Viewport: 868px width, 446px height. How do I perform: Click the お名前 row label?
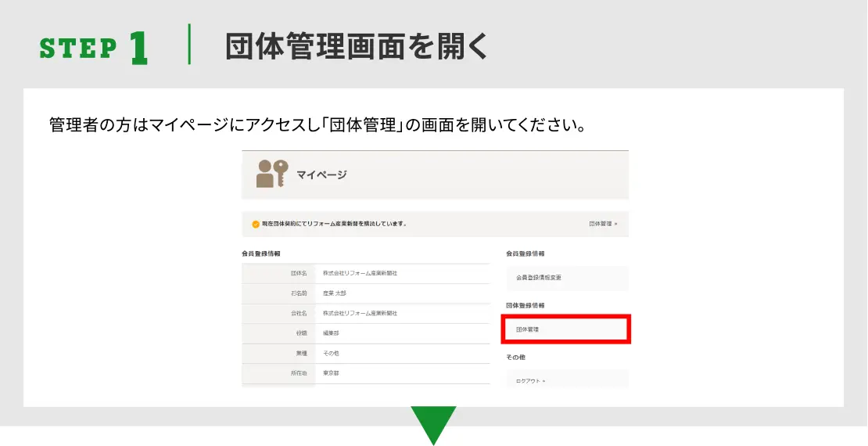point(299,293)
